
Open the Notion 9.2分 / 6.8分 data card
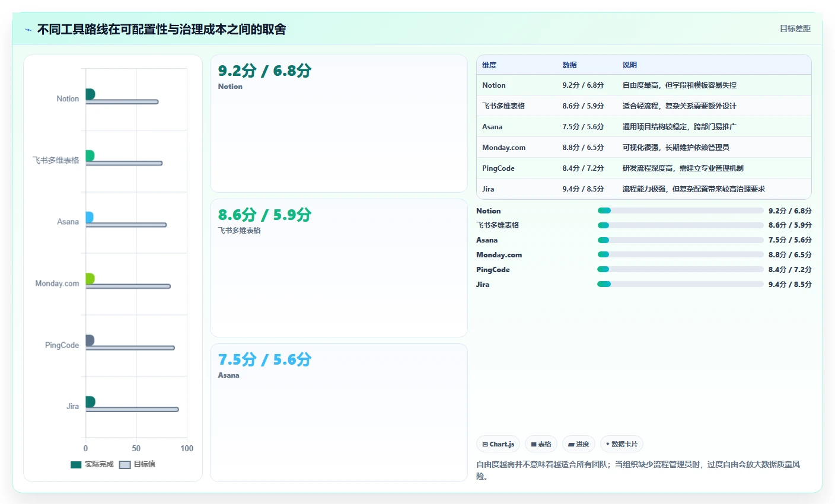(339, 124)
